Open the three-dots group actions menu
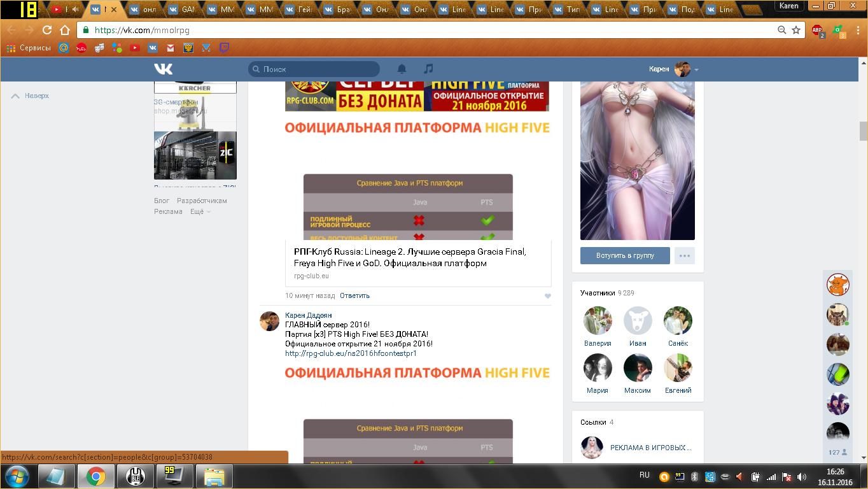The width and height of the screenshot is (868, 489). click(684, 255)
